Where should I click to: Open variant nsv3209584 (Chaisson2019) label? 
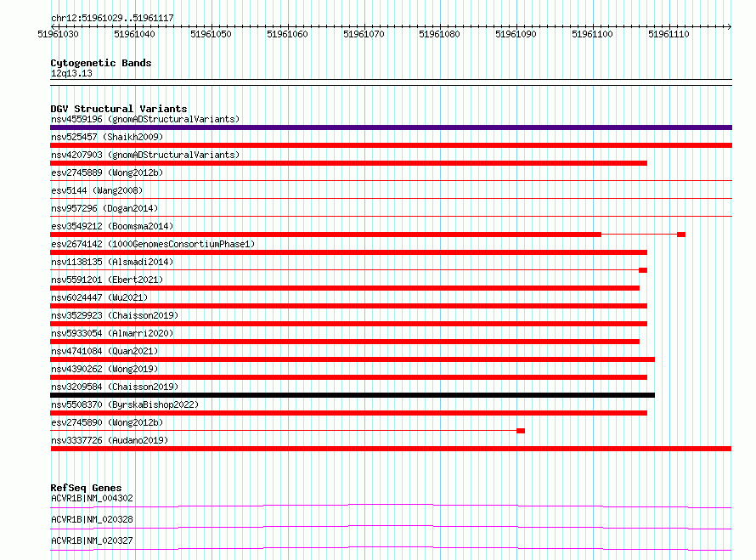coord(115,387)
